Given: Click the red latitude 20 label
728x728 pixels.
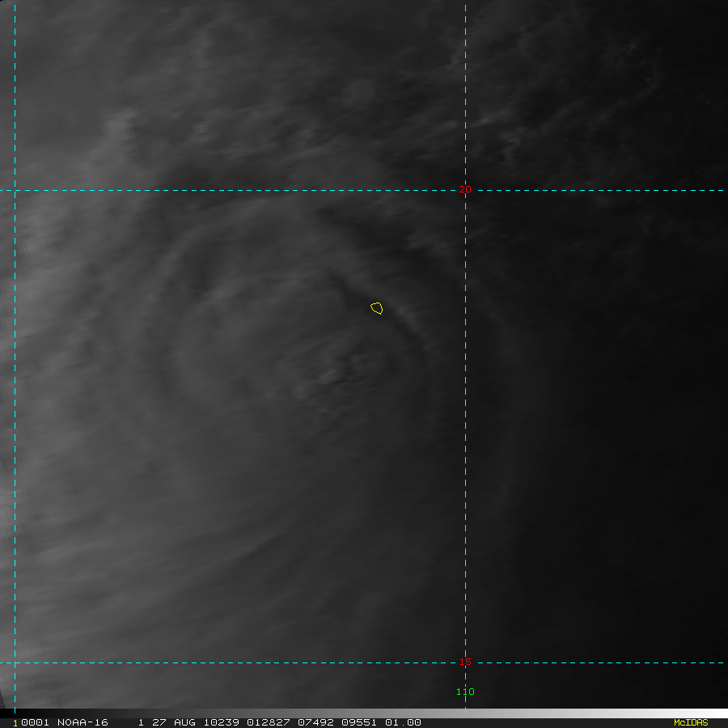Looking at the screenshot, I should (x=465, y=189).
